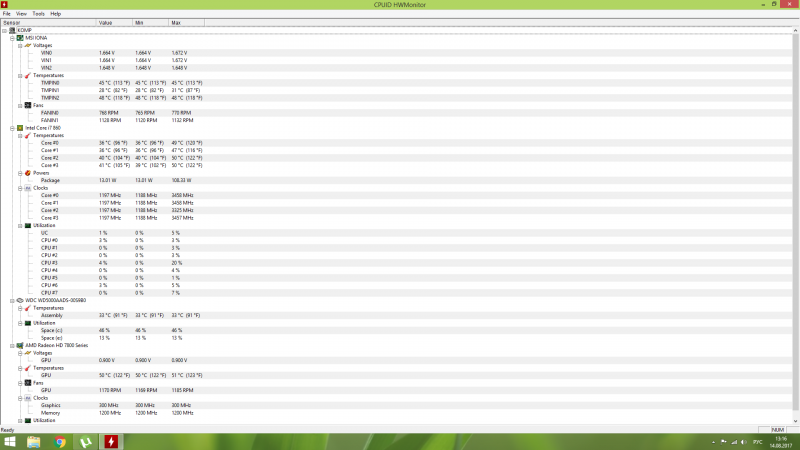Click the Sensor column header
Screen dimensions: 800x450
(48, 23)
